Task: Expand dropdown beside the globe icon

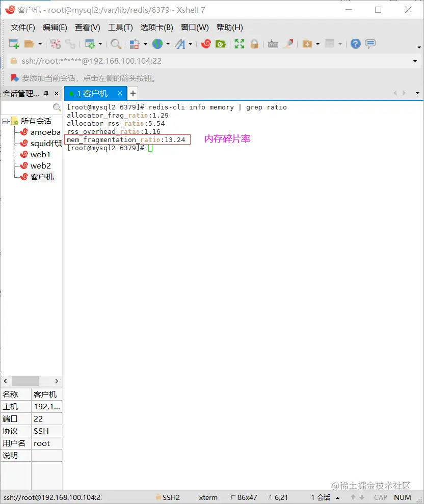Action: tap(168, 44)
